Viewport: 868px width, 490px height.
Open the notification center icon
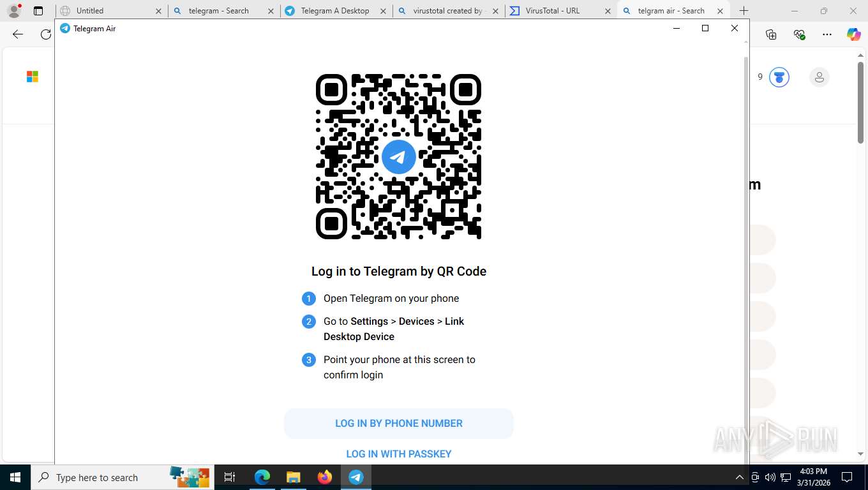(x=847, y=477)
